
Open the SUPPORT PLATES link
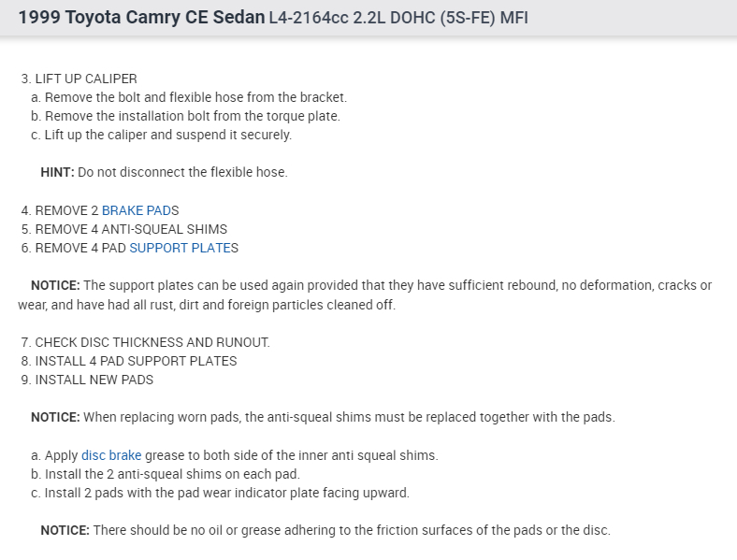[x=181, y=248]
